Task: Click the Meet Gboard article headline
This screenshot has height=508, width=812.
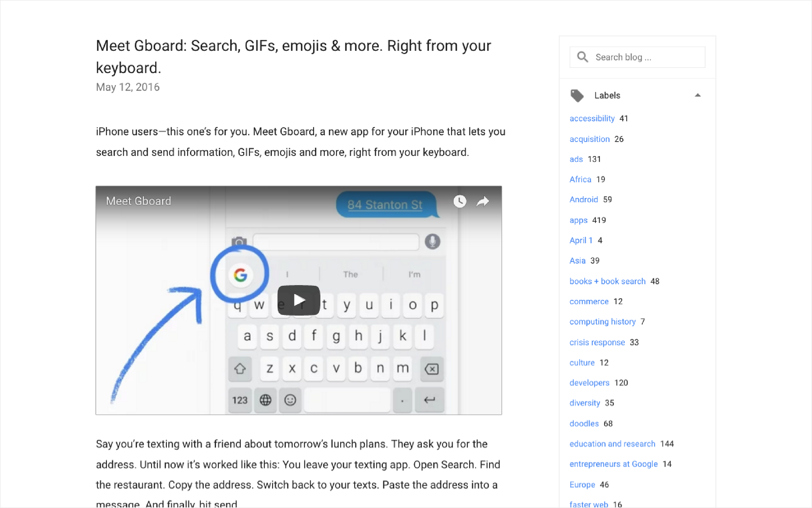Action: pos(293,57)
